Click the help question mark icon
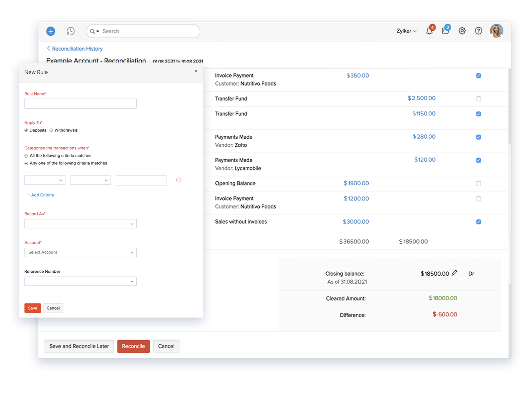Screen dimensions: 532x399 (x=478, y=31)
